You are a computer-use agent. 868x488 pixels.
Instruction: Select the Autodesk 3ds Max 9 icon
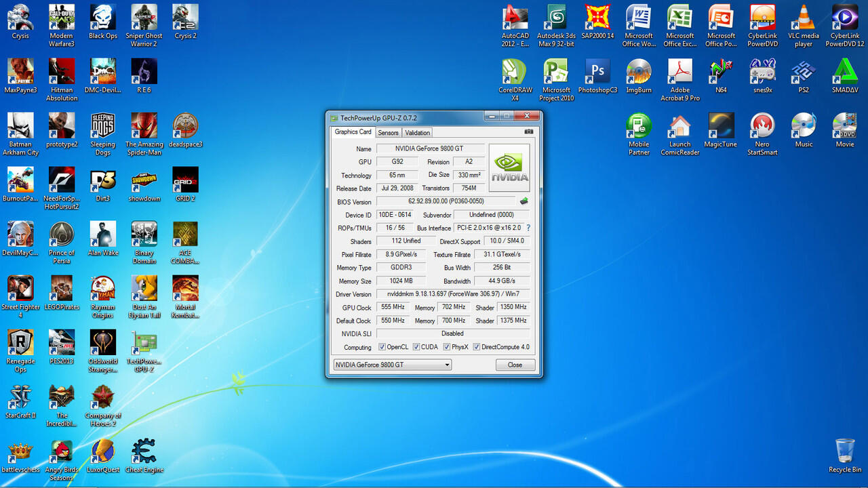pos(556,26)
